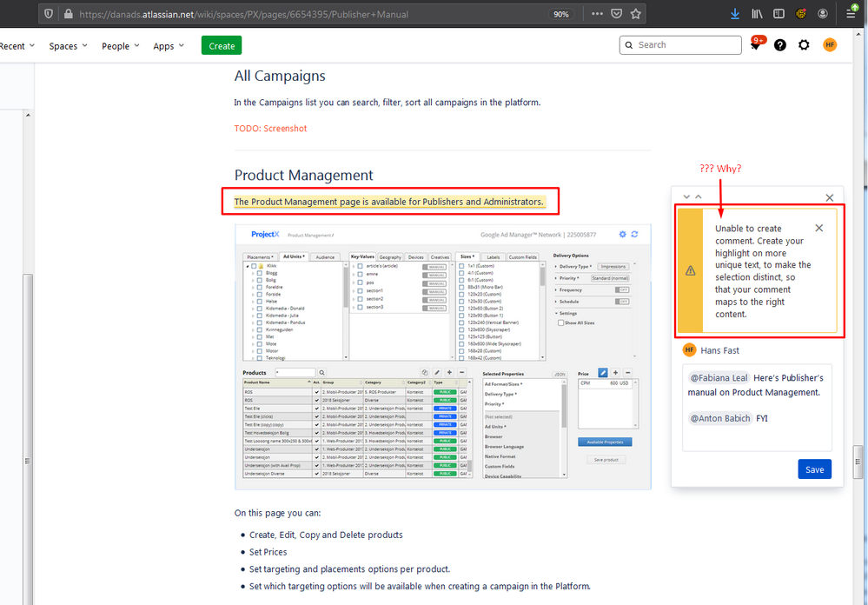The width and height of the screenshot is (868, 605).
Task: Save page to Pocket icon
Action: (x=616, y=14)
